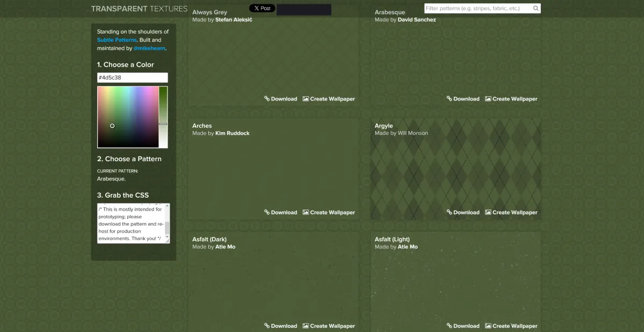The width and height of the screenshot is (644, 332).
Task: Focus the Filter patterns search box
Action: 477,9
